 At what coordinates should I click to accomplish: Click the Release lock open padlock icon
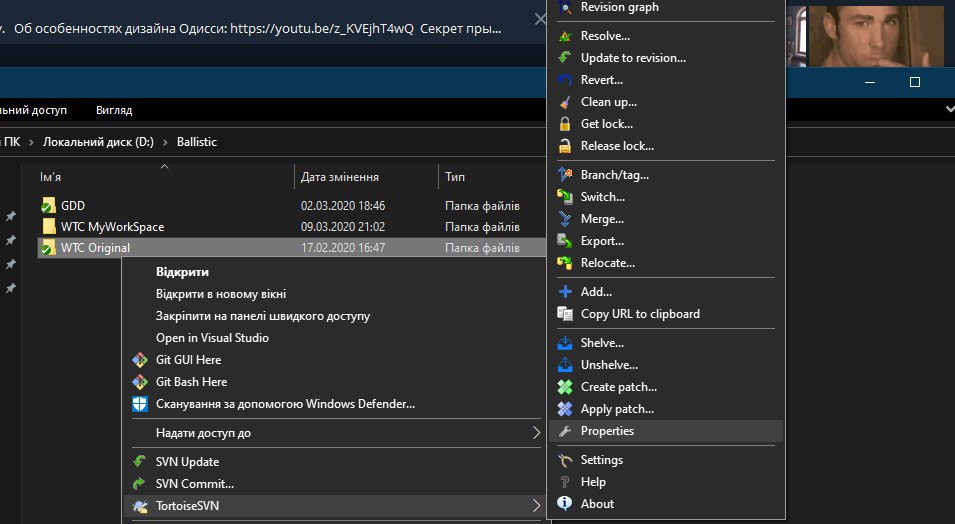[565, 146]
